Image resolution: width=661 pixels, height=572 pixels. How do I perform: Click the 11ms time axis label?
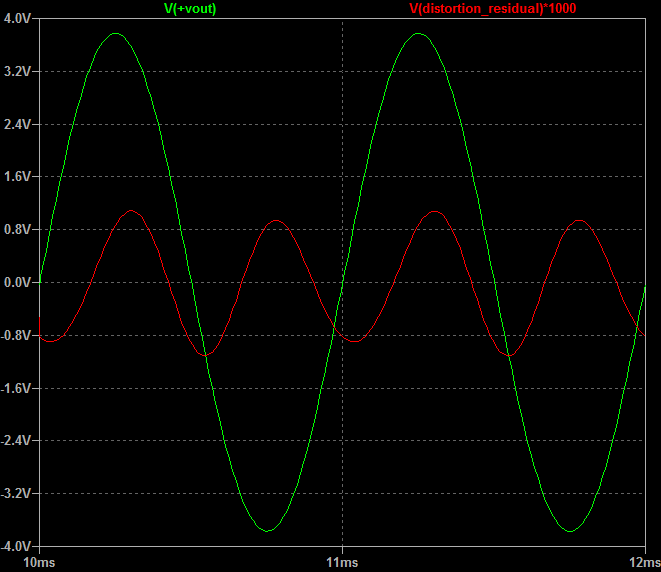[x=342, y=562]
